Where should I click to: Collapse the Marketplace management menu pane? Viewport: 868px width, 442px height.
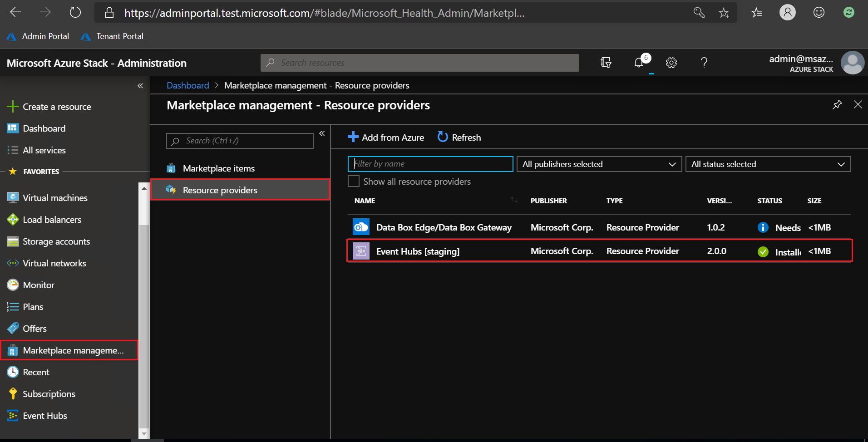point(322,133)
